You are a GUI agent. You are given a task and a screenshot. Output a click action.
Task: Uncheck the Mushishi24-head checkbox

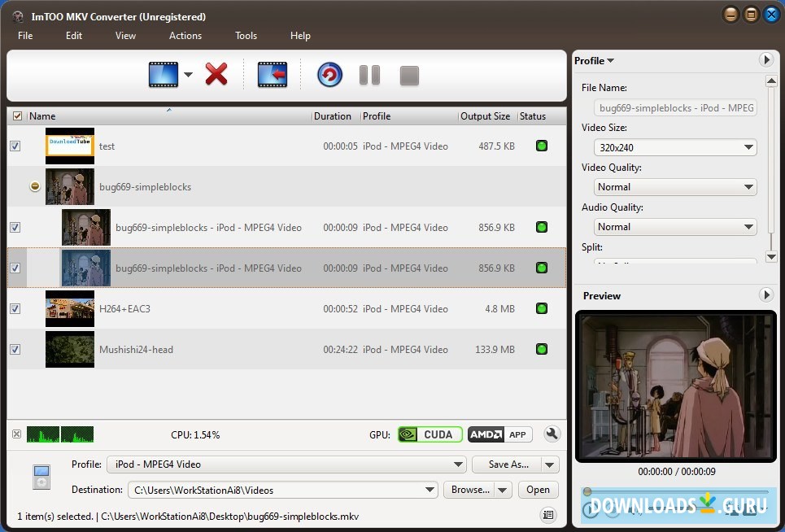(15, 349)
